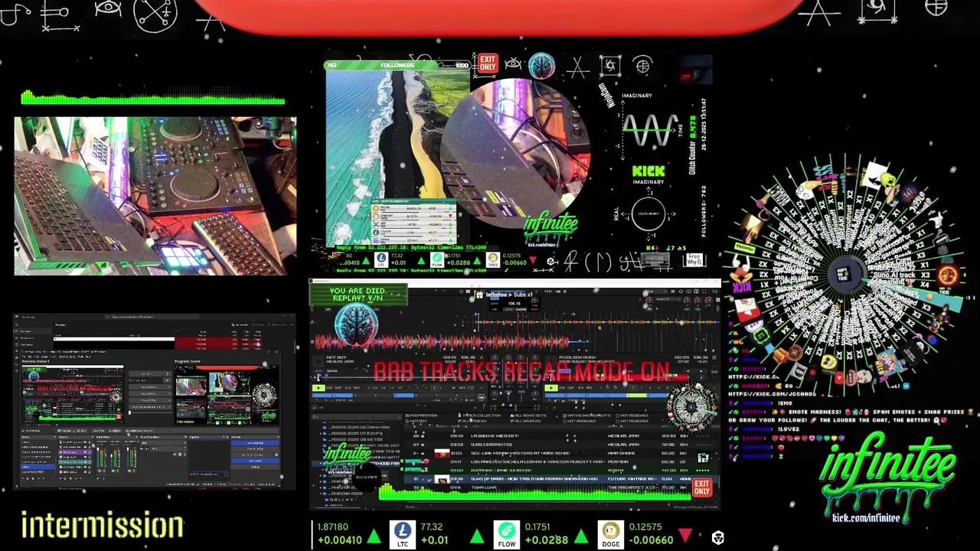Open folder '_ADDED 2025 08 DETOX'
Viewport: 980px width, 551px height.
point(351,439)
